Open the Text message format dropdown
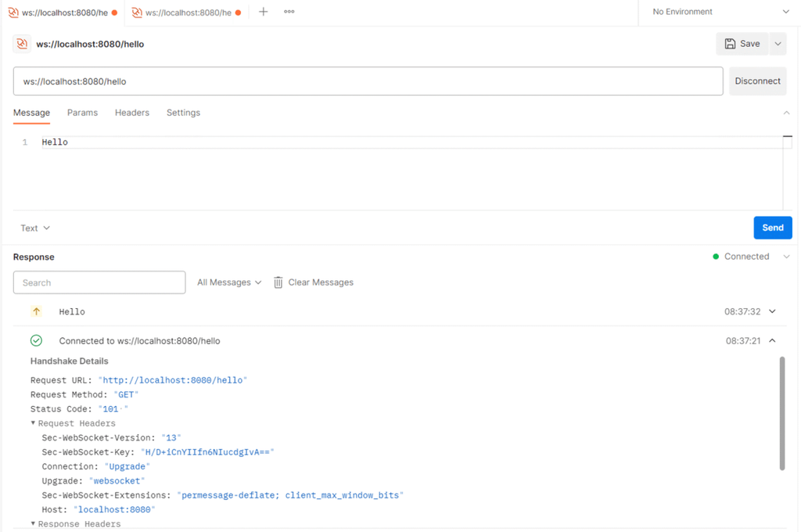This screenshot has width=801, height=532. pyautogui.click(x=35, y=228)
